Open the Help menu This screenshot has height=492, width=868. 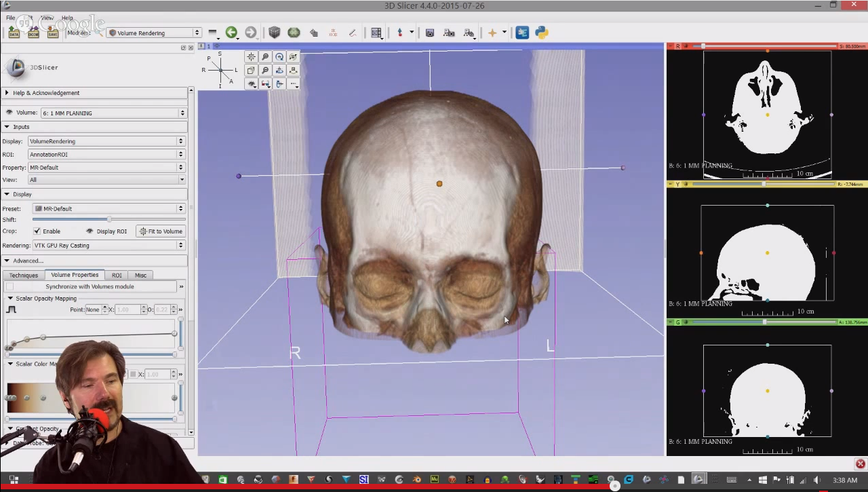point(67,18)
